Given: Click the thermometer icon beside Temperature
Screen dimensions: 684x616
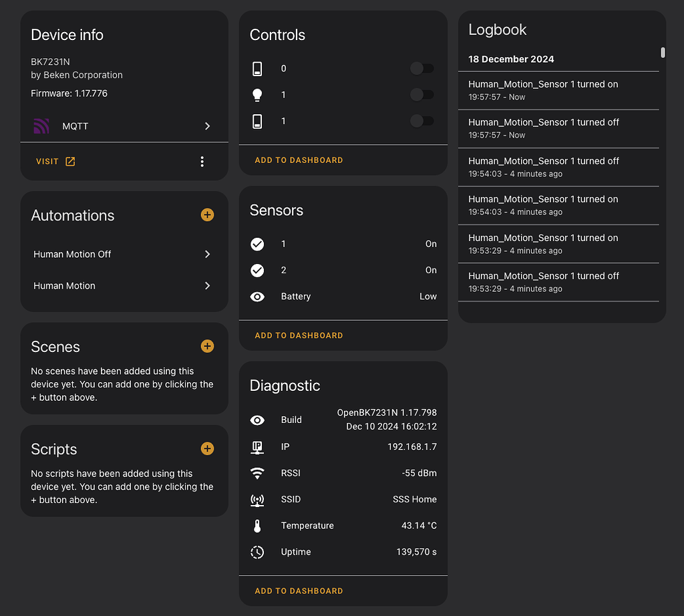Looking at the screenshot, I should click(x=257, y=525).
